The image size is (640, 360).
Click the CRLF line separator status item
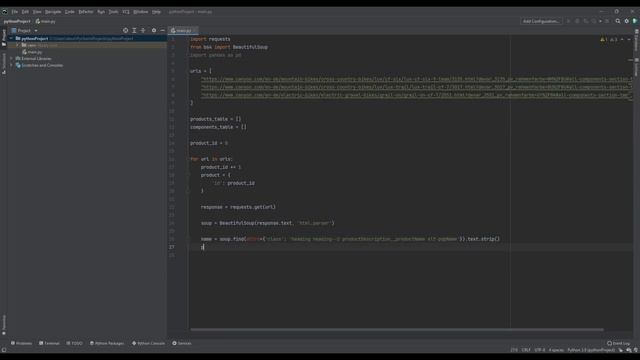pos(526,350)
